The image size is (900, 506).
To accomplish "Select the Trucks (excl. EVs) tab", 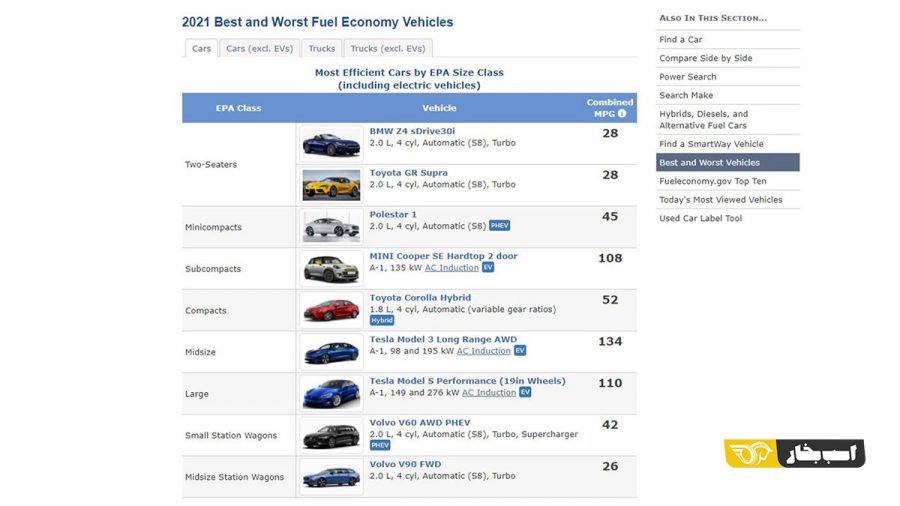I will click(x=388, y=49).
